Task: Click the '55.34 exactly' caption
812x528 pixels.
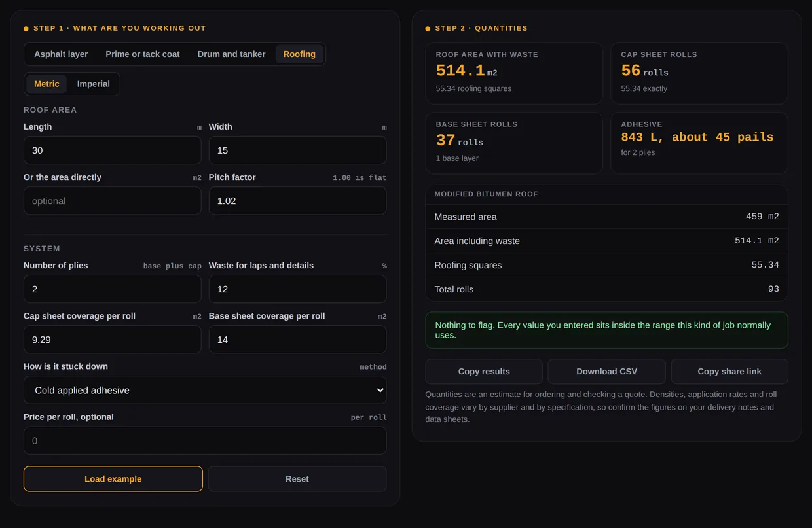Action: [x=644, y=88]
